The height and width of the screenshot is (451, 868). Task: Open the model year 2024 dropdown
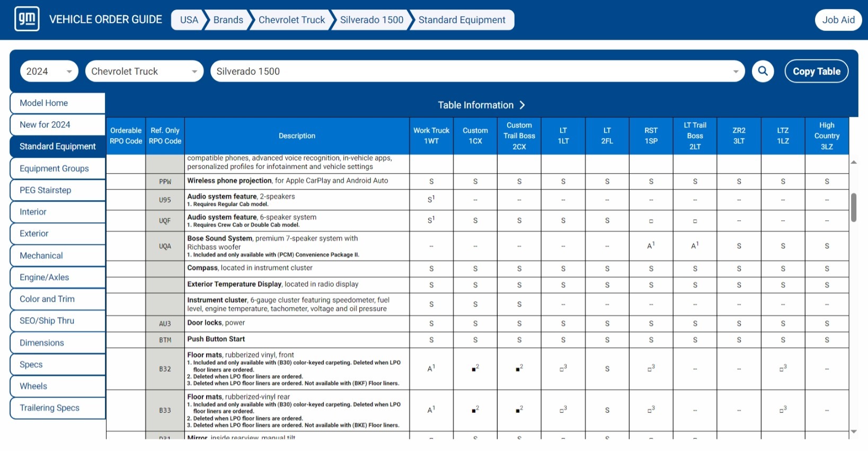coord(49,71)
